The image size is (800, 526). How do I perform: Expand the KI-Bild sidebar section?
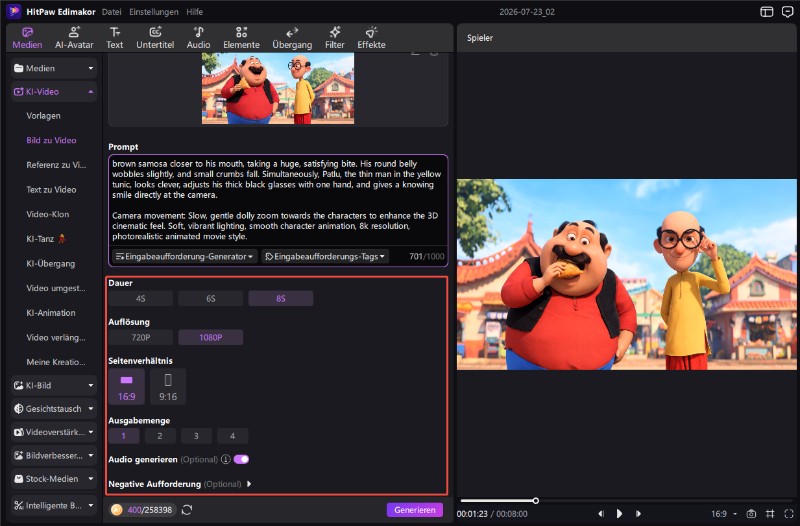54,386
